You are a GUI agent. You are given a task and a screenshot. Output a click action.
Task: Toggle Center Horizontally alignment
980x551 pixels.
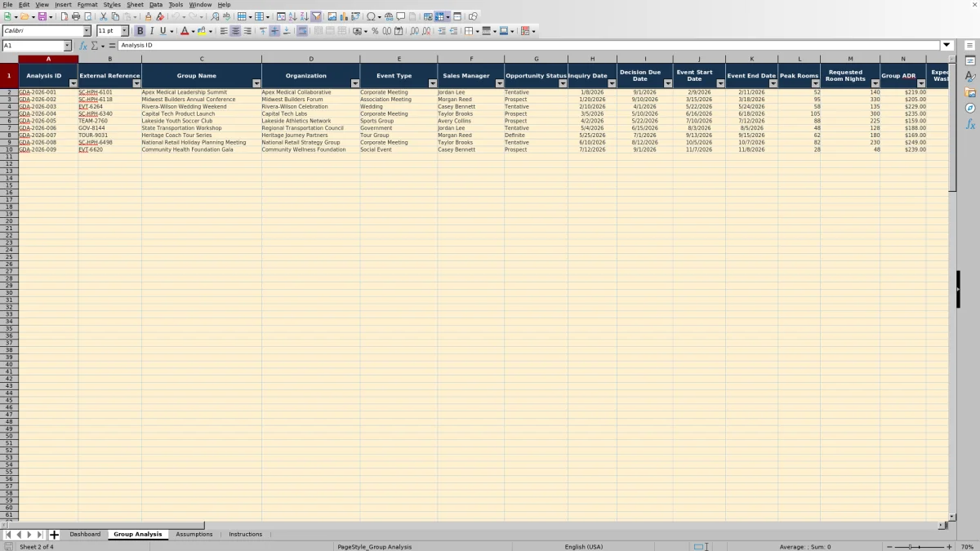pyautogui.click(x=235, y=31)
